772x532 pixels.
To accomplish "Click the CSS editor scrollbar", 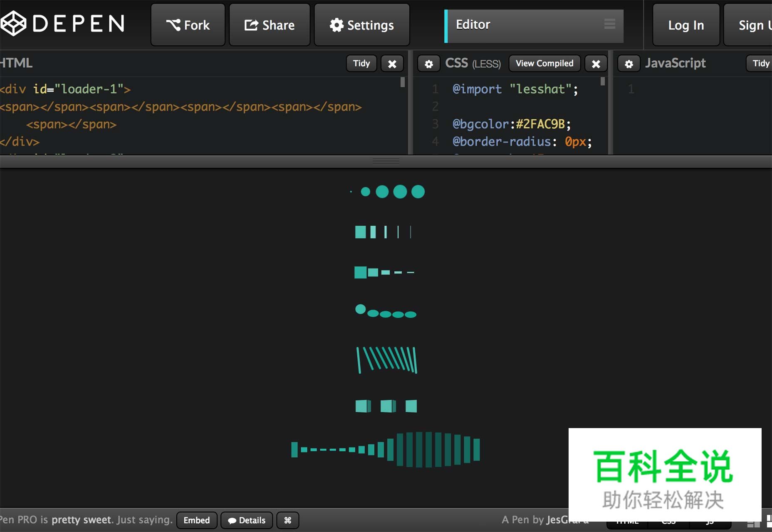I will [x=603, y=81].
